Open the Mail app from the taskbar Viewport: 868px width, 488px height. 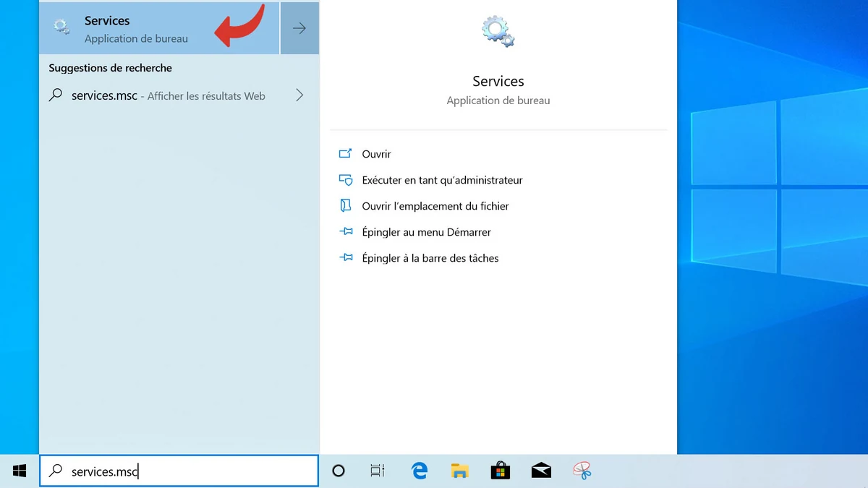[x=541, y=471]
